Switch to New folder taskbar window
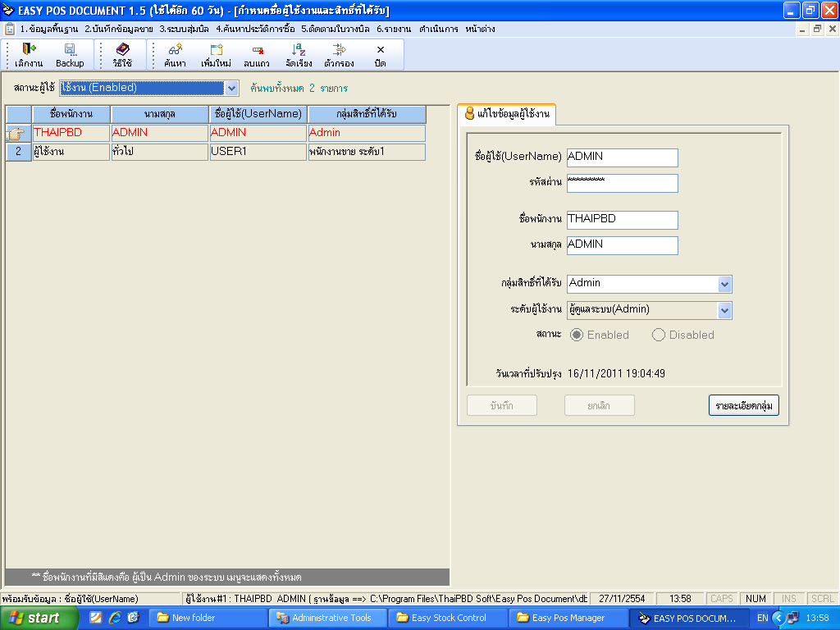Screen dimensions: 840x630 pos(208,618)
